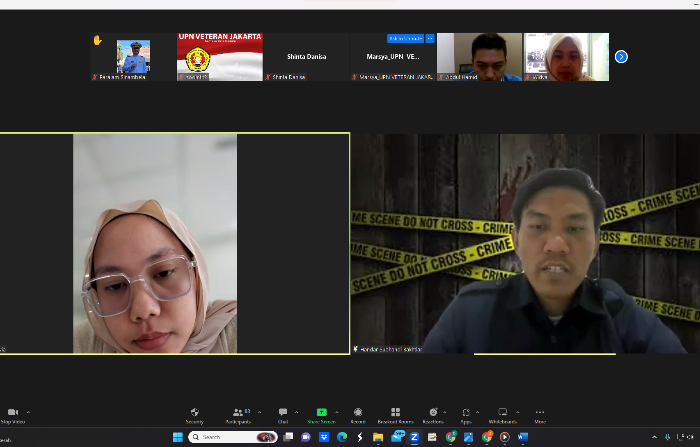Open the More menu in toolbar
The image size is (700, 447).
[540, 416]
